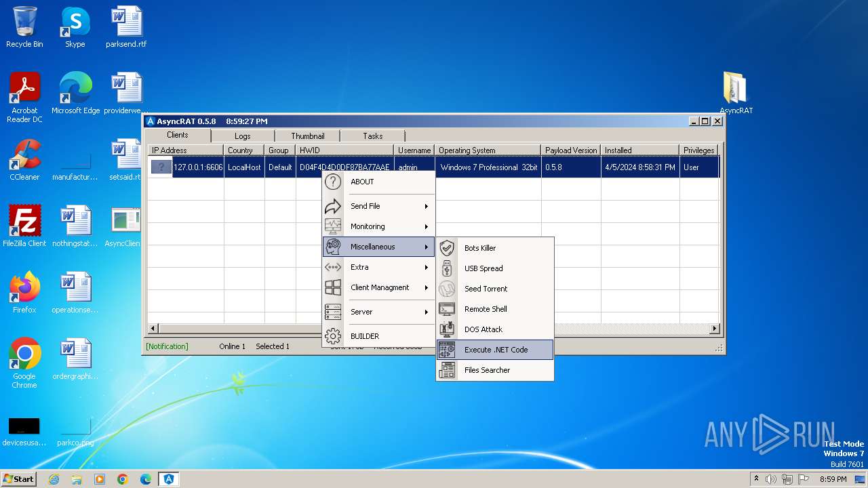Image resolution: width=868 pixels, height=488 pixels.
Task: Open the CCleaner desktop shortcut
Action: click(24, 160)
